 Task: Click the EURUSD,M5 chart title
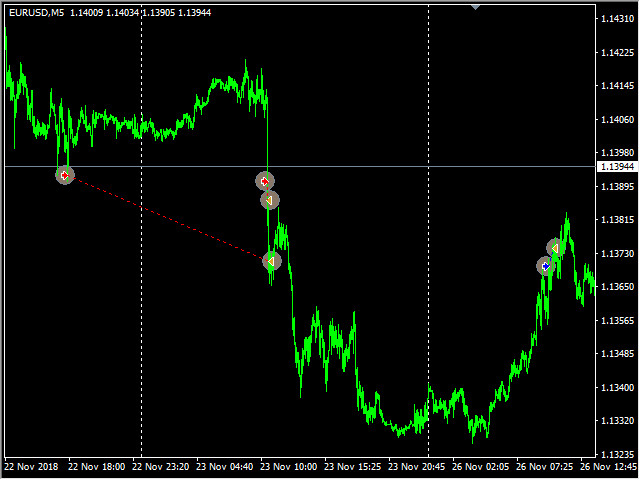[36, 13]
